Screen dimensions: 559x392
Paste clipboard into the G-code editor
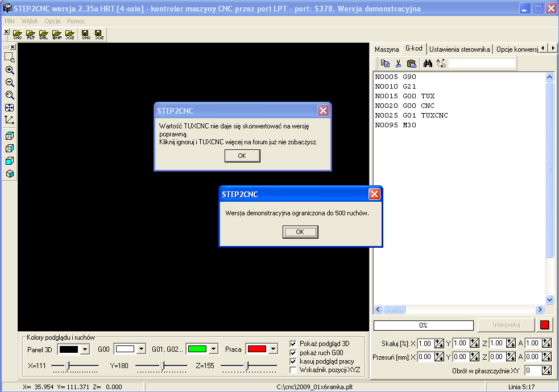point(411,64)
